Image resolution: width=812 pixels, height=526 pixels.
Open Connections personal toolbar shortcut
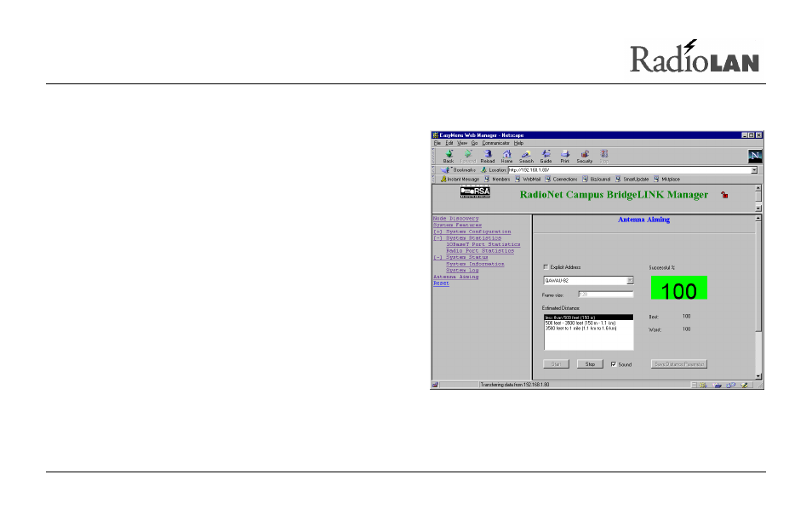561,179
